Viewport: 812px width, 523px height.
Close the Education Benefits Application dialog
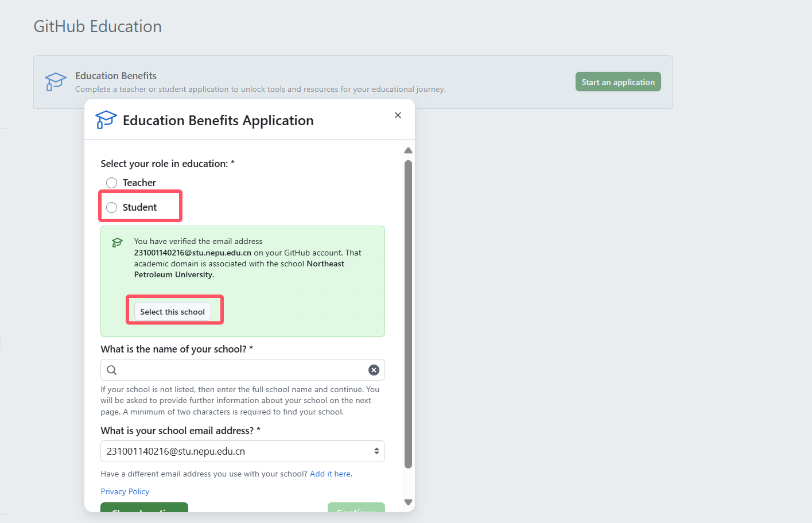(398, 115)
